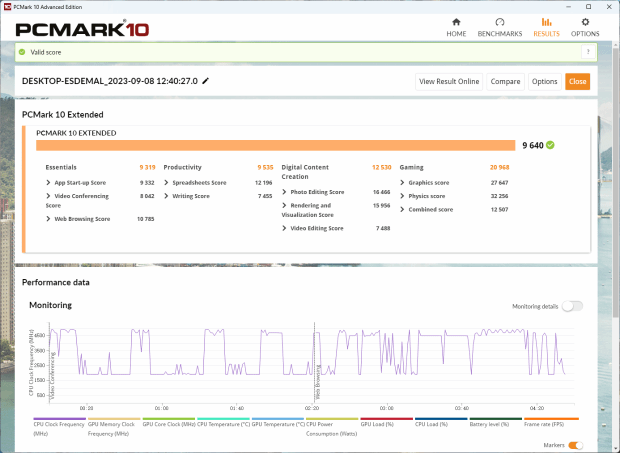Click the green Valid score check icon
This screenshot has height=453, width=620.
[22, 52]
